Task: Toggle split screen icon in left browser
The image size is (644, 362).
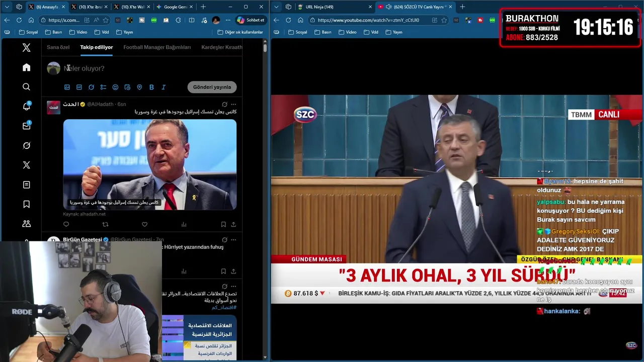Action: click(x=192, y=20)
